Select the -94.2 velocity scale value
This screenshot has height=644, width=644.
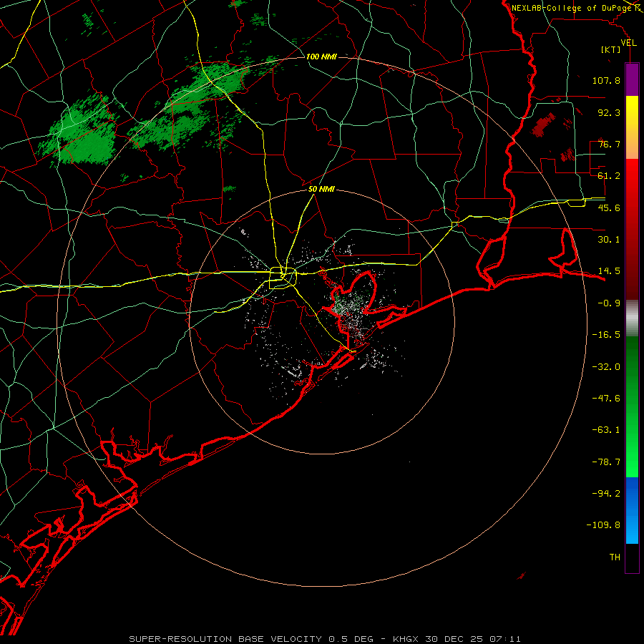(x=606, y=494)
